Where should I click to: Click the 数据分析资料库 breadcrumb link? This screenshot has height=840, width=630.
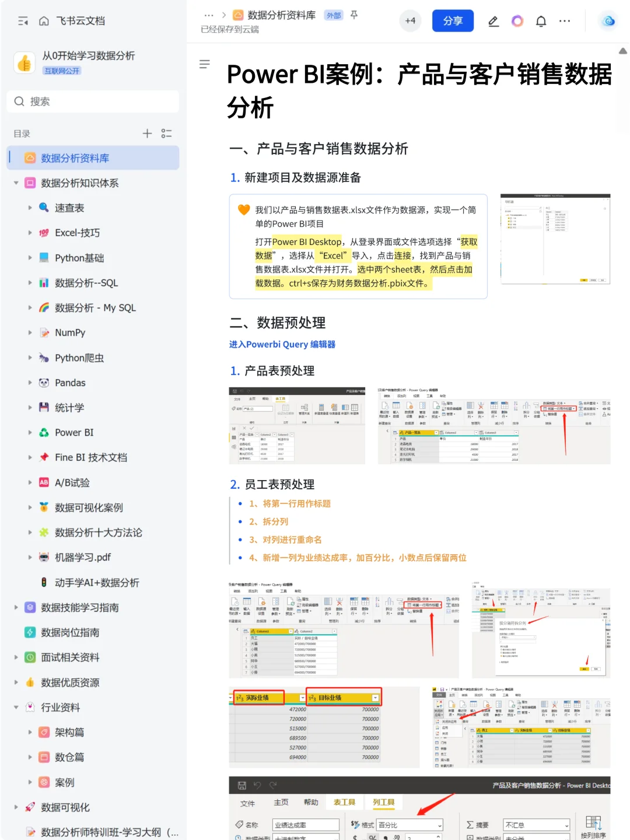coord(281,15)
